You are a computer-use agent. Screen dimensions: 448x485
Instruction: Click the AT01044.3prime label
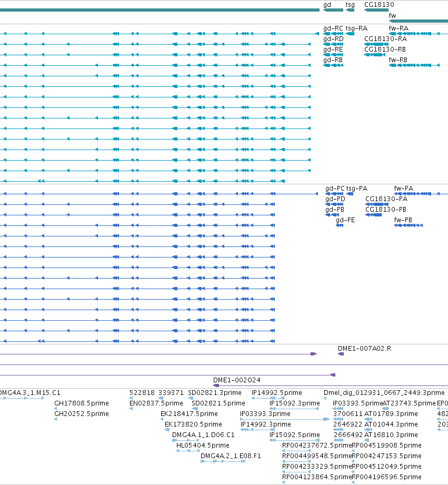(391, 424)
